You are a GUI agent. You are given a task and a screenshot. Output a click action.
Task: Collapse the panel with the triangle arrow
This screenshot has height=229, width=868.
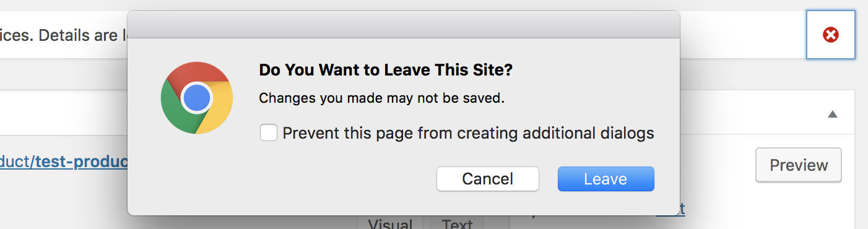(833, 114)
